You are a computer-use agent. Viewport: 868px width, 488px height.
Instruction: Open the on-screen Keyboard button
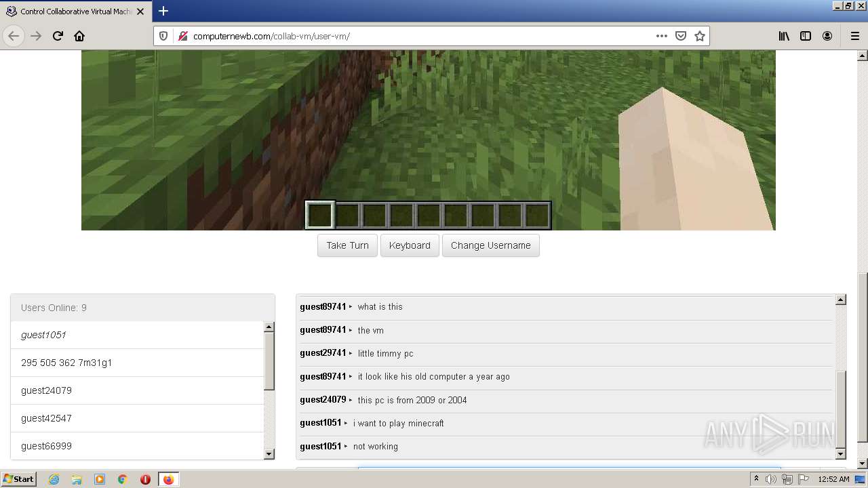click(410, 245)
